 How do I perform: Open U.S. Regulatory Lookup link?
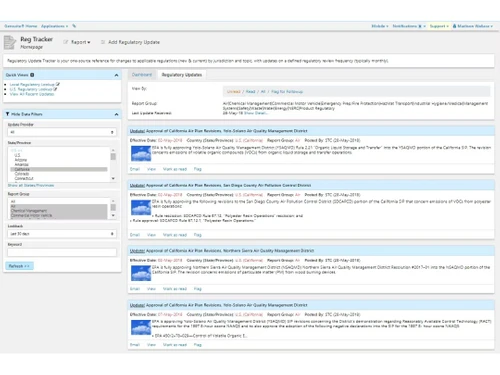31,89
